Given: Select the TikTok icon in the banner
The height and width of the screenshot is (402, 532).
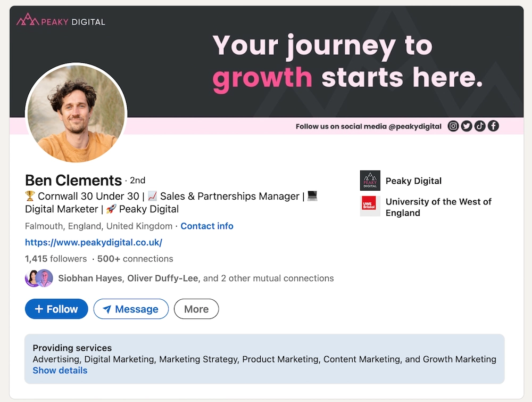Looking at the screenshot, I should 479,126.
